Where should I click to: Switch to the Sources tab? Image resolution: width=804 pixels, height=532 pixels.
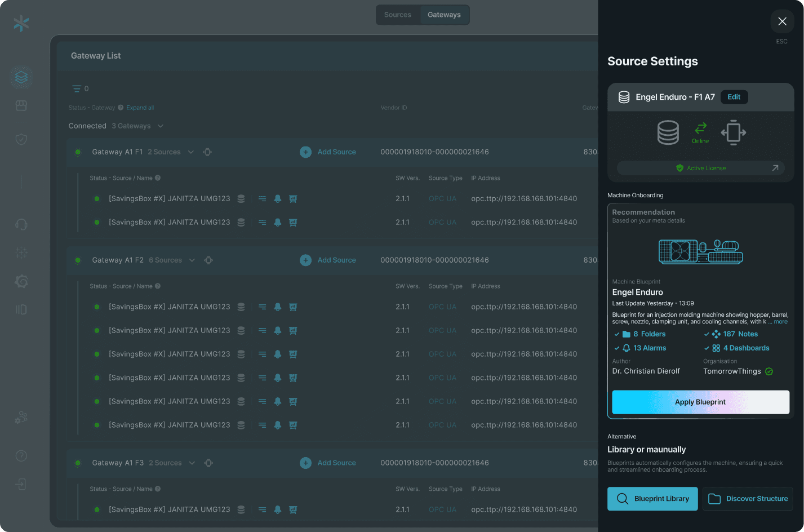(x=398, y=15)
